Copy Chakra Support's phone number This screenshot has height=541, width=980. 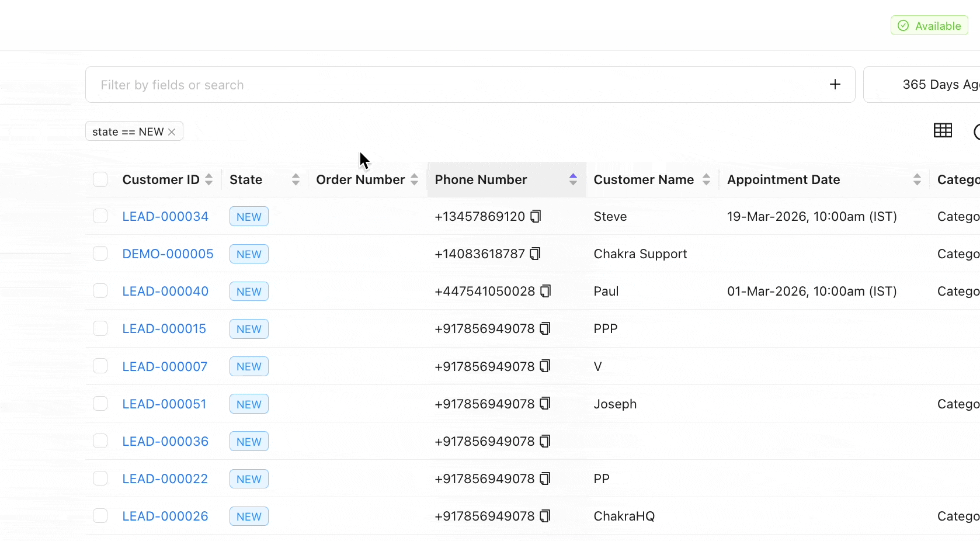[535, 254]
